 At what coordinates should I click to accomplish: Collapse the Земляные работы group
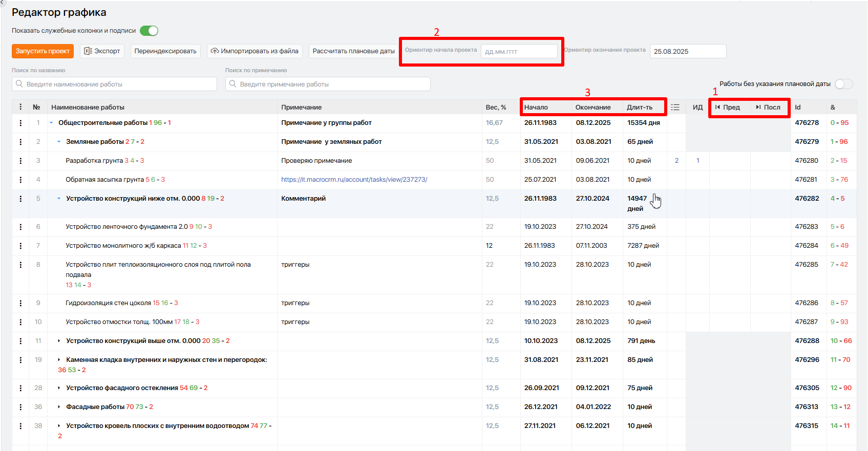point(59,142)
